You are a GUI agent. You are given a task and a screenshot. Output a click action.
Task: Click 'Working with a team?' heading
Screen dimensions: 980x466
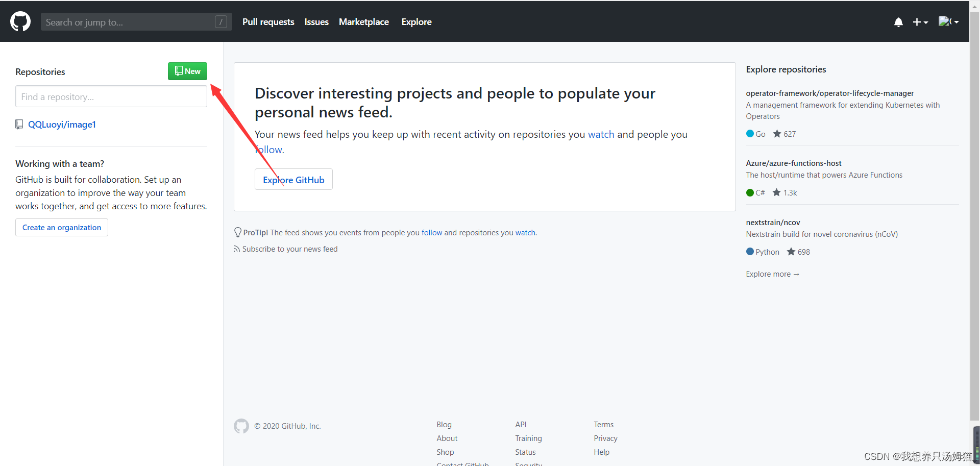point(60,164)
